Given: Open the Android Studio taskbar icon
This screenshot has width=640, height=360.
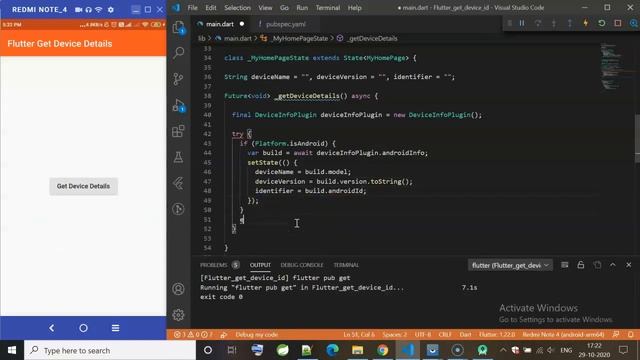Looking at the screenshot, I should tap(483, 350).
